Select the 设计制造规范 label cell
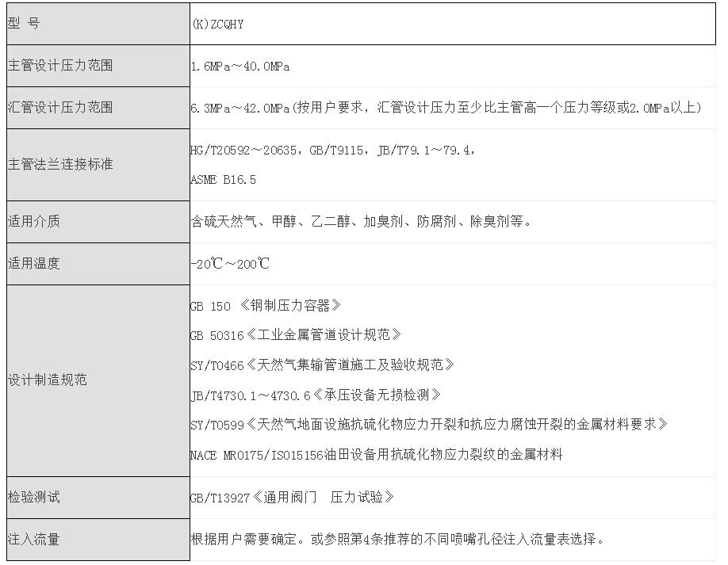This screenshot has width=728, height=565. point(97,380)
